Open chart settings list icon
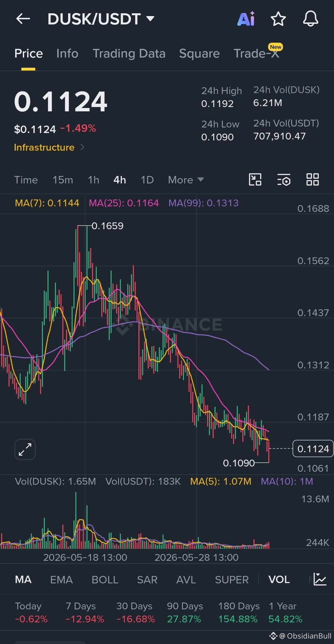 284,180
